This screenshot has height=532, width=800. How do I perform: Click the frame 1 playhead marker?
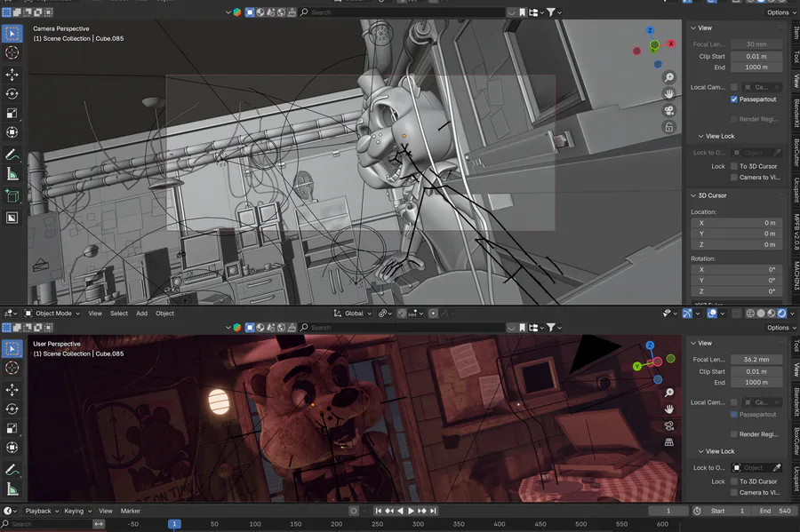pos(174,524)
